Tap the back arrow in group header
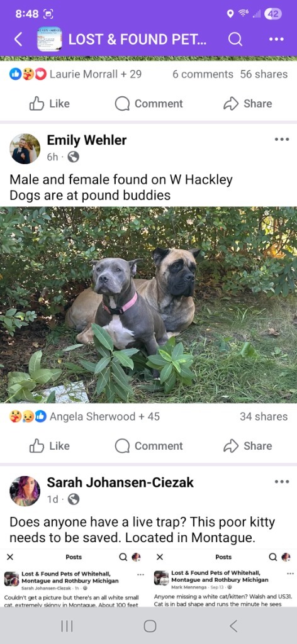The width and height of the screenshot is (297, 644). (x=18, y=40)
